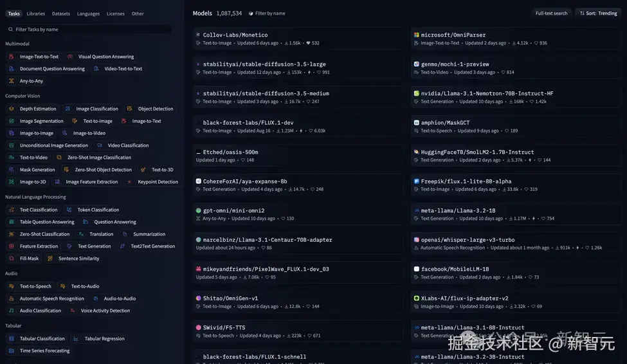627x364 pixels.
Task: Click the Tabular Regression icon
Action: coord(76,339)
